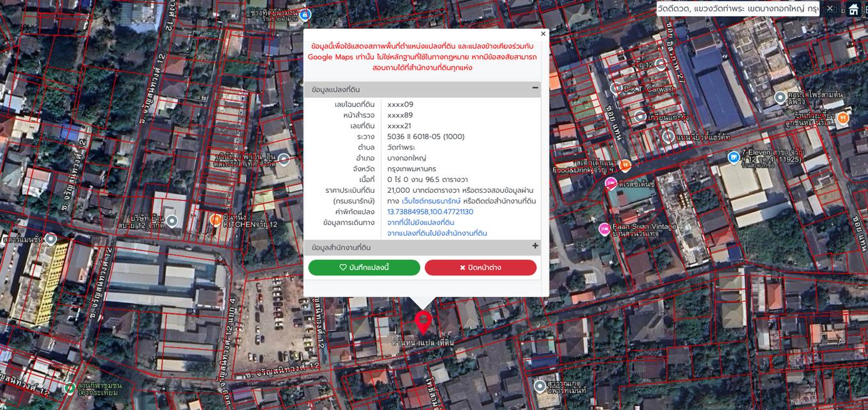868x410 pixels.
Task: Click the title deed number xxxx09
Action: pos(400,104)
